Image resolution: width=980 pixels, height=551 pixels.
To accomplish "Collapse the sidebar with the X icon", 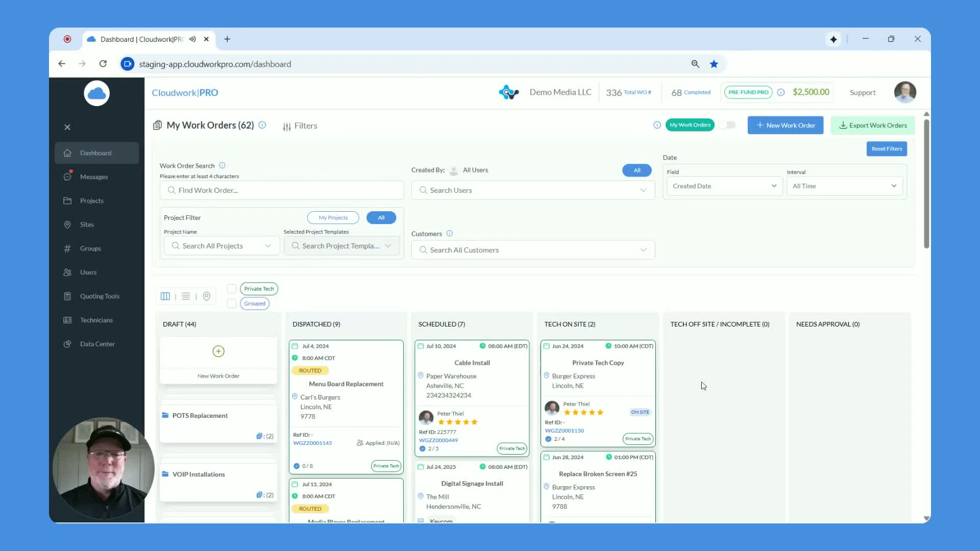I will (x=67, y=128).
